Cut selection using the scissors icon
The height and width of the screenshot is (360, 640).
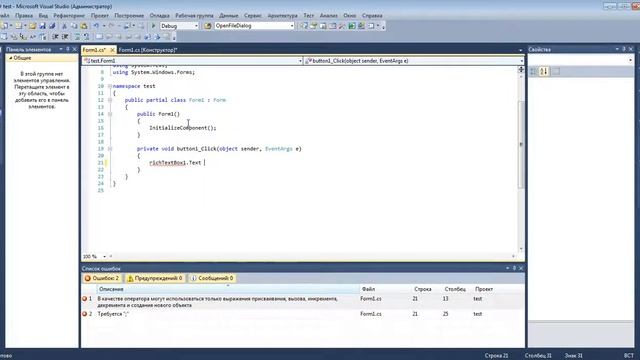[x=64, y=26]
